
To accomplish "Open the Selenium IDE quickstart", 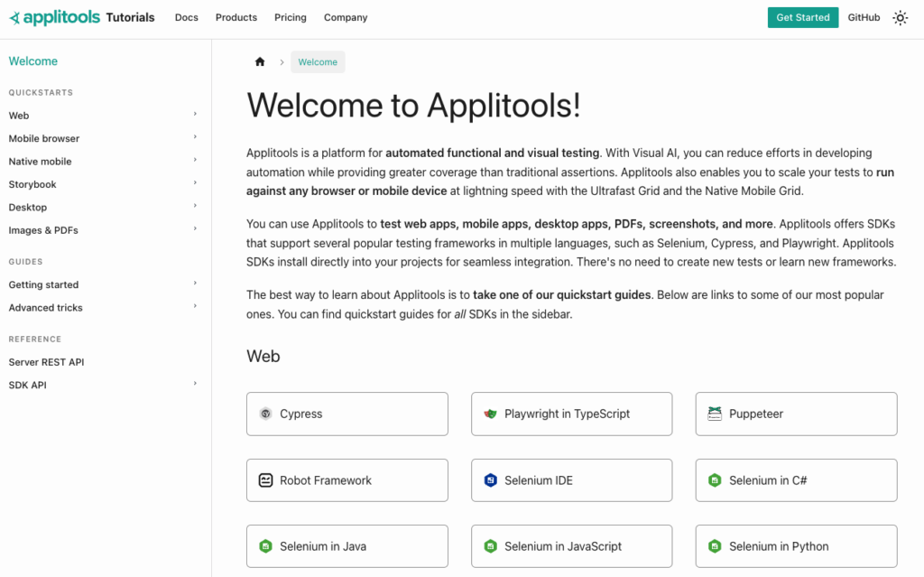I will (571, 480).
